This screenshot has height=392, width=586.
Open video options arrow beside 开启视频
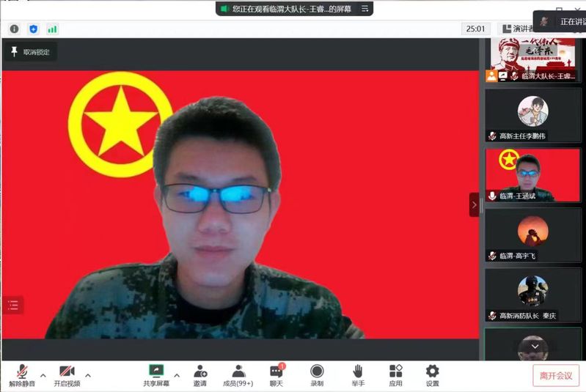(x=88, y=375)
